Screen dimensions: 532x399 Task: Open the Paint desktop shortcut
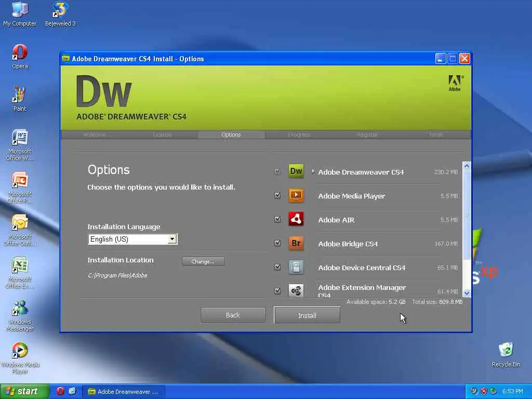[x=19, y=99]
